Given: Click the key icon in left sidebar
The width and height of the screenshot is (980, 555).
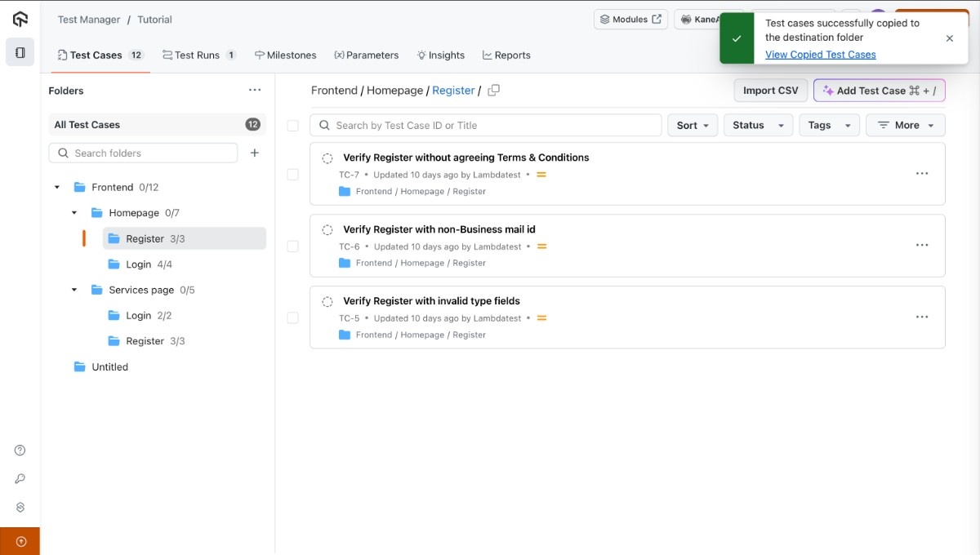Looking at the screenshot, I should (20, 479).
